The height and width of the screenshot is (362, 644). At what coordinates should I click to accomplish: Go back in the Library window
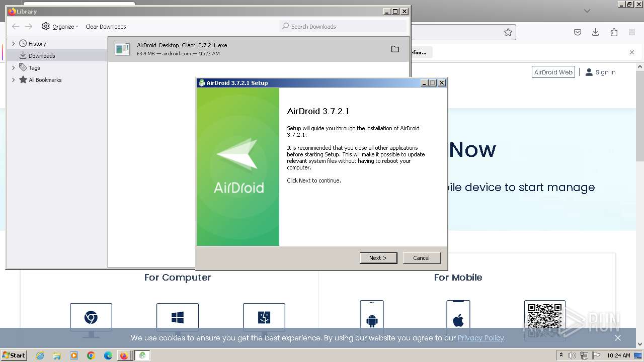click(16, 27)
